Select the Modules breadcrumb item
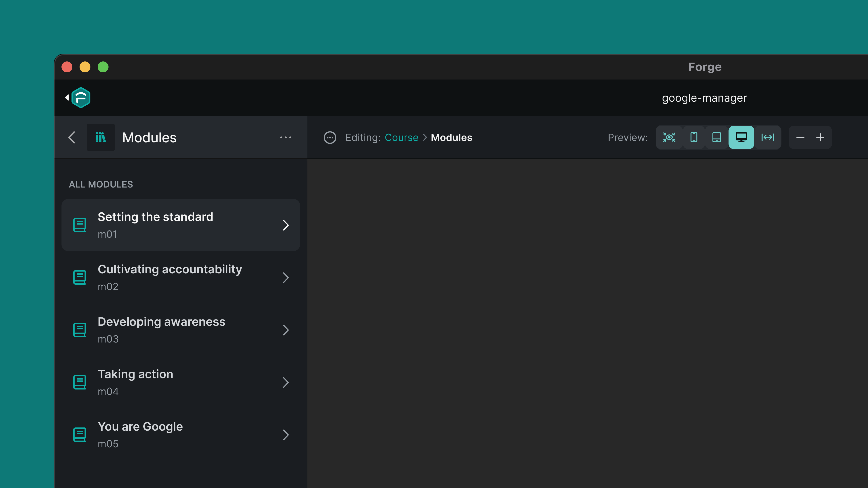This screenshot has width=868, height=488. [451, 137]
